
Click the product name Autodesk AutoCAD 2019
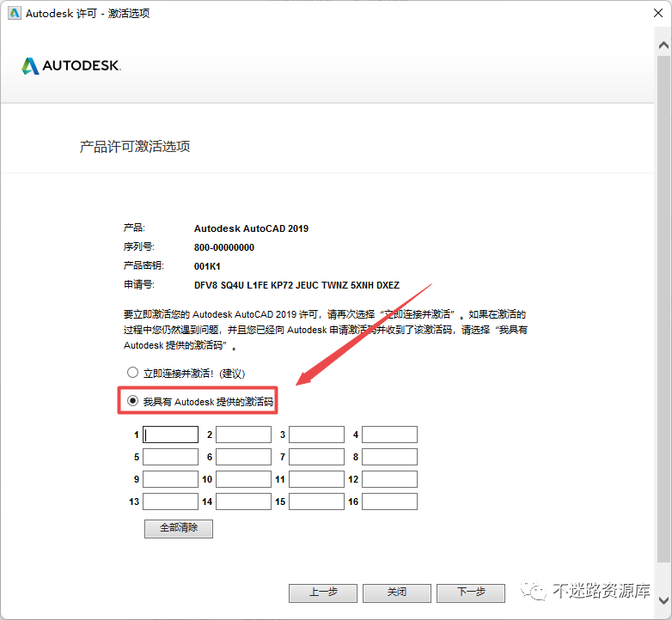[251, 228]
